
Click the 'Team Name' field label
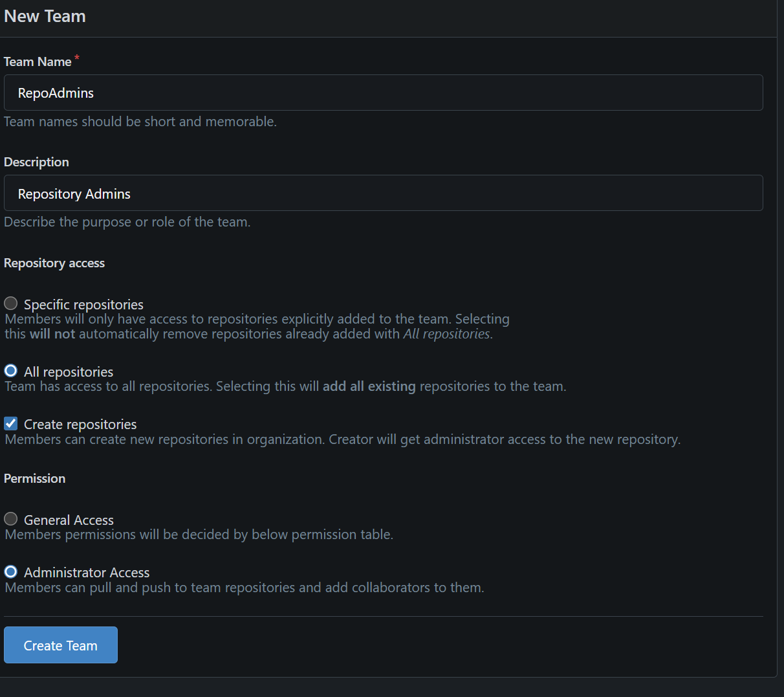click(38, 61)
